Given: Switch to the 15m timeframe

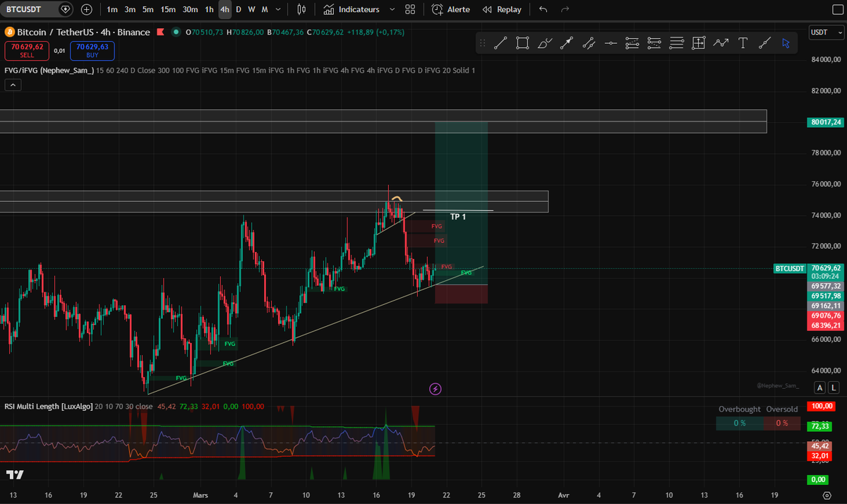Looking at the screenshot, I should click(x=168, y=9).
